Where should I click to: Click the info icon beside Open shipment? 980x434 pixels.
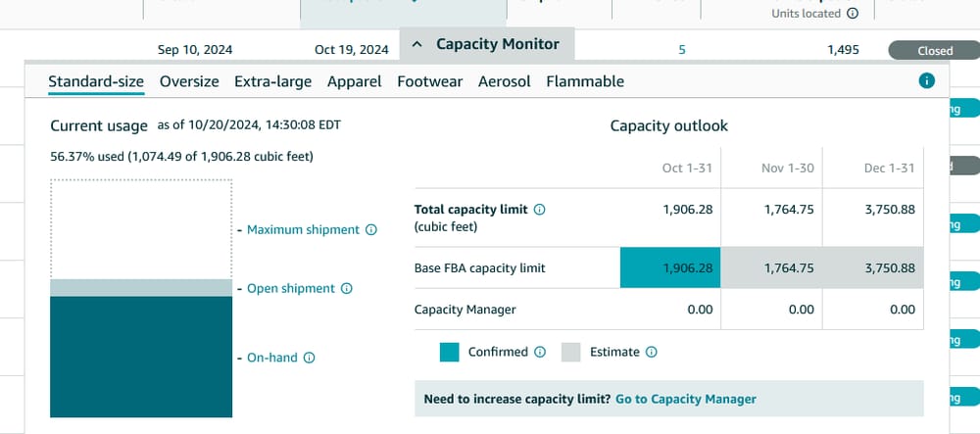coord(347,289)
